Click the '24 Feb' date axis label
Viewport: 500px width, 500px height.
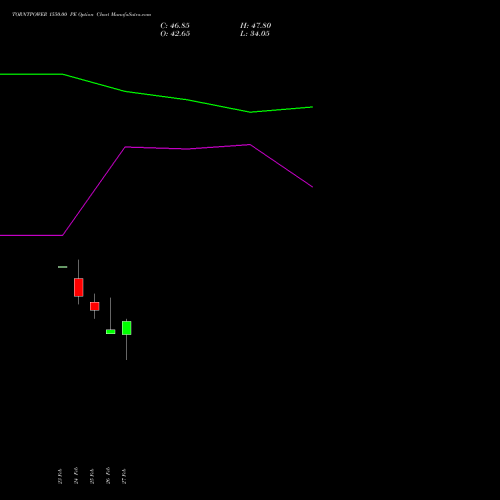pyautogui.click(x=76, y=476)
